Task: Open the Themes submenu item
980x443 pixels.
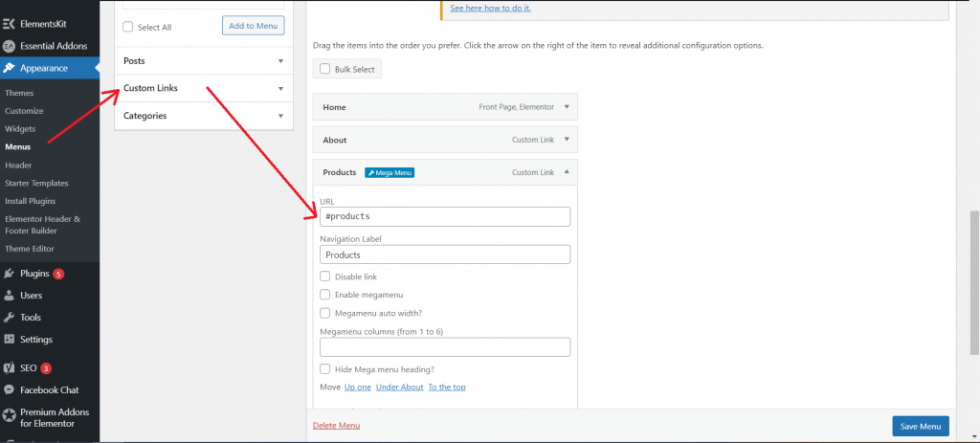Action: click(x=19, y=93)
